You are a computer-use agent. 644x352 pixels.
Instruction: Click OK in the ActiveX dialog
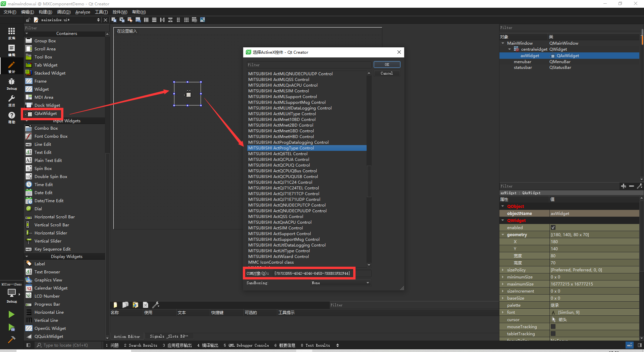(387, 64)
